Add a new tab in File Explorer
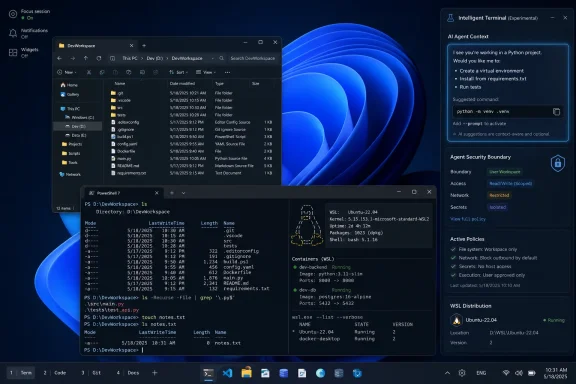Image resolution: width=576 pixels, height=384 pixels. coord(144,46)
